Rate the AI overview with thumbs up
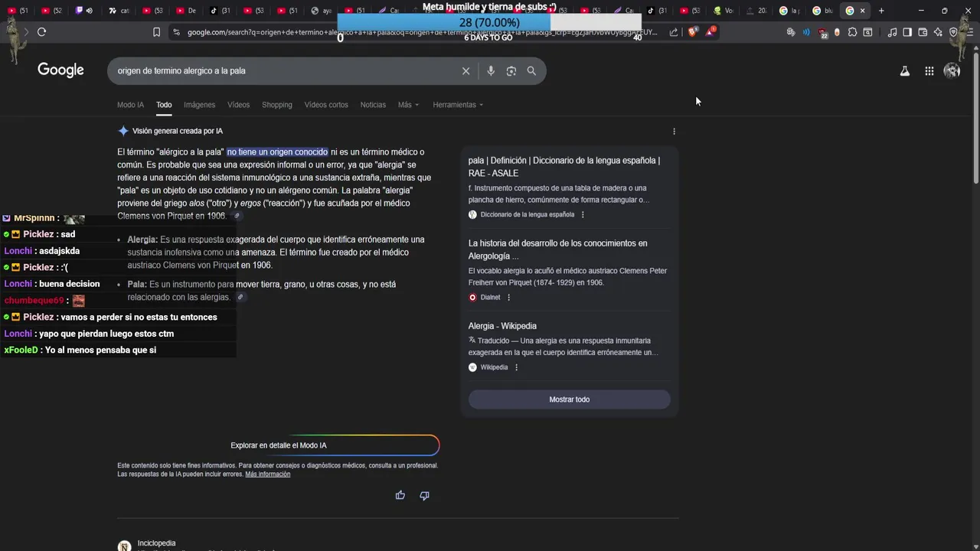This screenshot has height=551, width=980. pos(400,495)
